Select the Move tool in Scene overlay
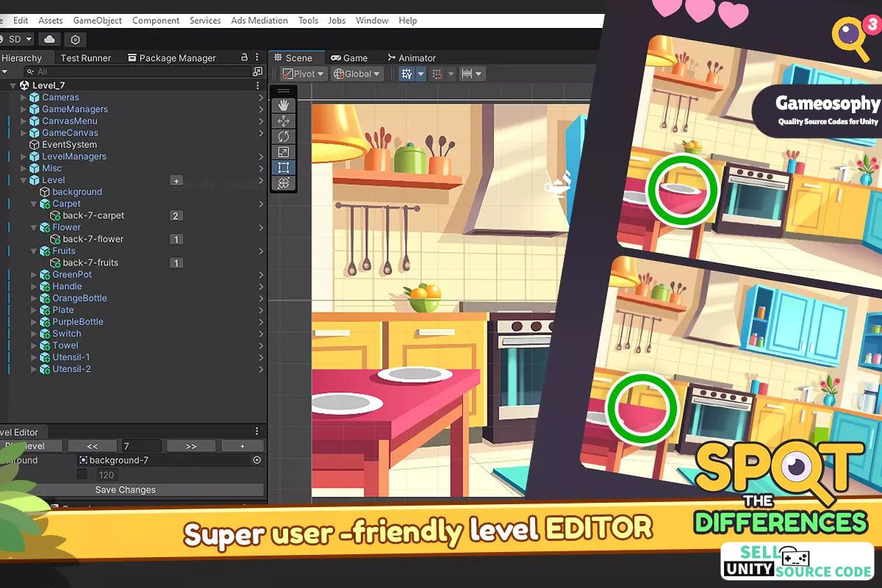 point(284,121)
